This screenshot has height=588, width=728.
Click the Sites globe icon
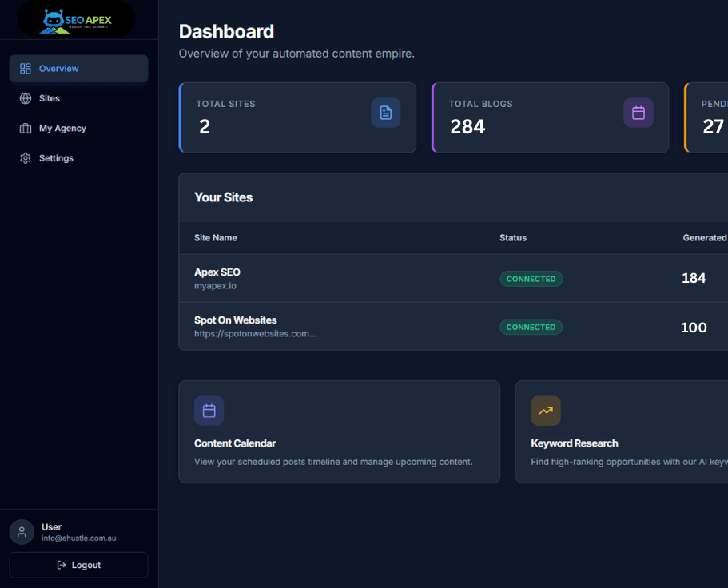tap(26, 98)
